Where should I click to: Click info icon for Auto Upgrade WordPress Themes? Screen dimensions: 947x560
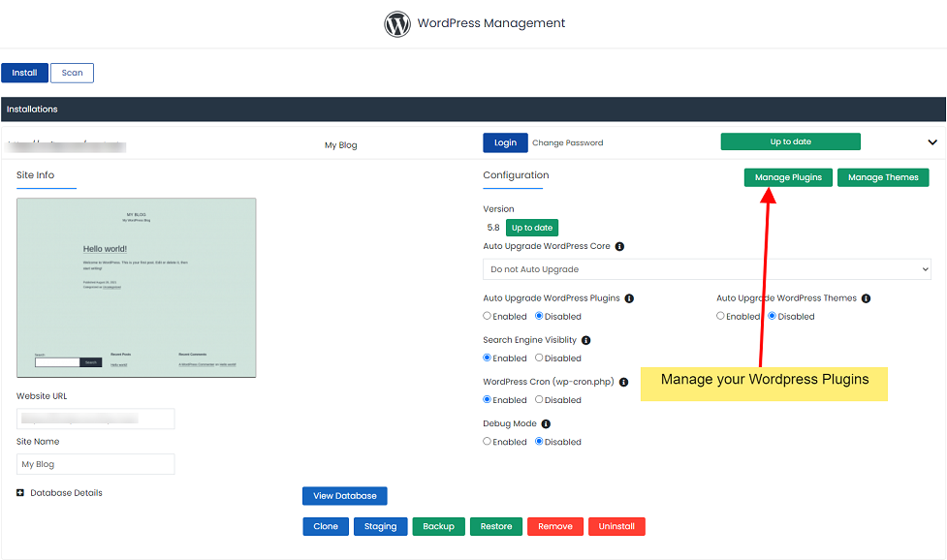(866, 298)
